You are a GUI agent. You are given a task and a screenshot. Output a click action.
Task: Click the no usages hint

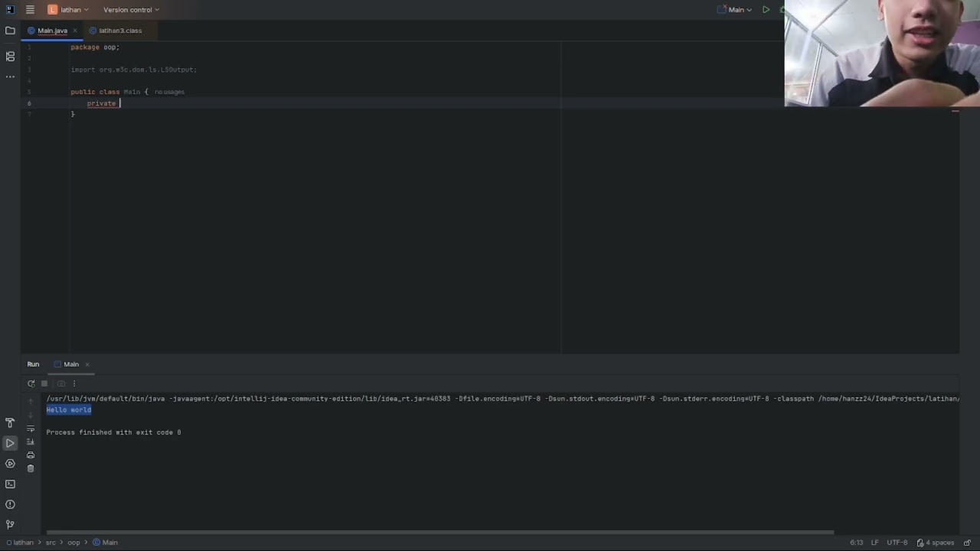click(x=169, y=92)
